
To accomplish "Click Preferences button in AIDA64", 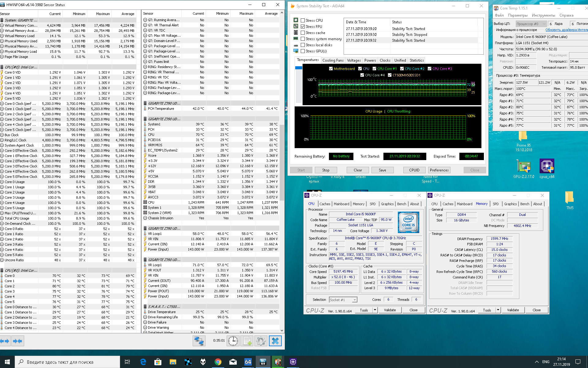I will coord(439,170).
